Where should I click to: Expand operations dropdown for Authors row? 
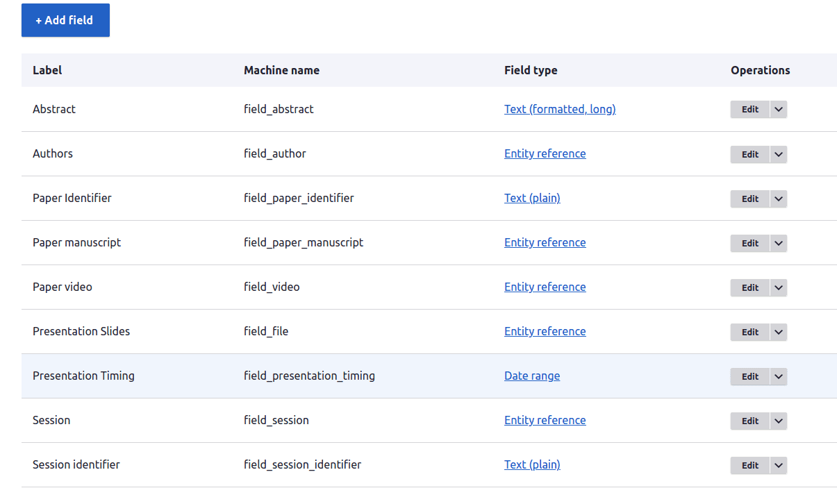point(779,154)
